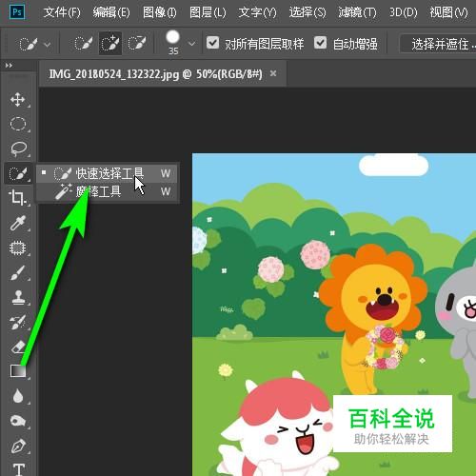476x476 pixels.
Task: Select the Move tool
Action: (18, 99)
